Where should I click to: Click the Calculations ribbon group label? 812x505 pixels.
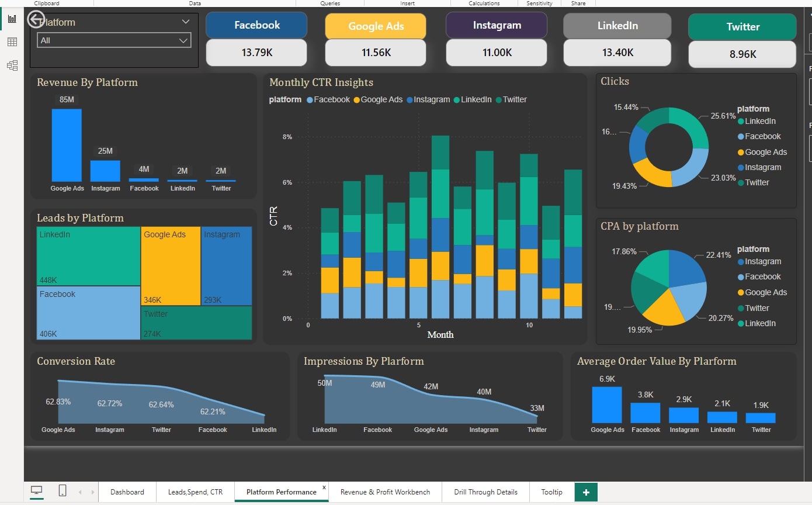pos(484,4)
